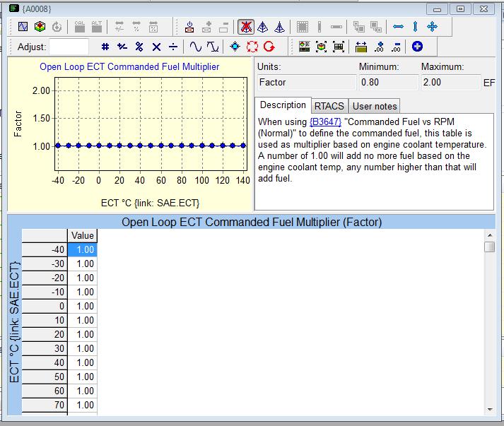
Task: Click the vertical double-arrow icon
Action: coord(415,27)
